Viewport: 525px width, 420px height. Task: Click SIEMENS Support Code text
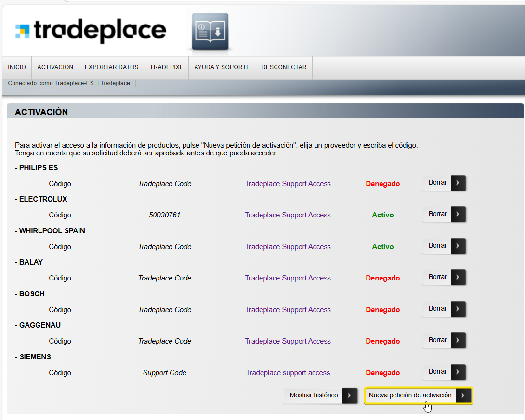click(x=164, y=373)
